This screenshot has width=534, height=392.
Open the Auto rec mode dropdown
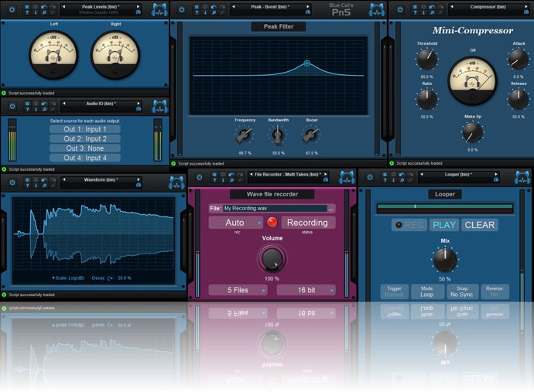[236, 223]
